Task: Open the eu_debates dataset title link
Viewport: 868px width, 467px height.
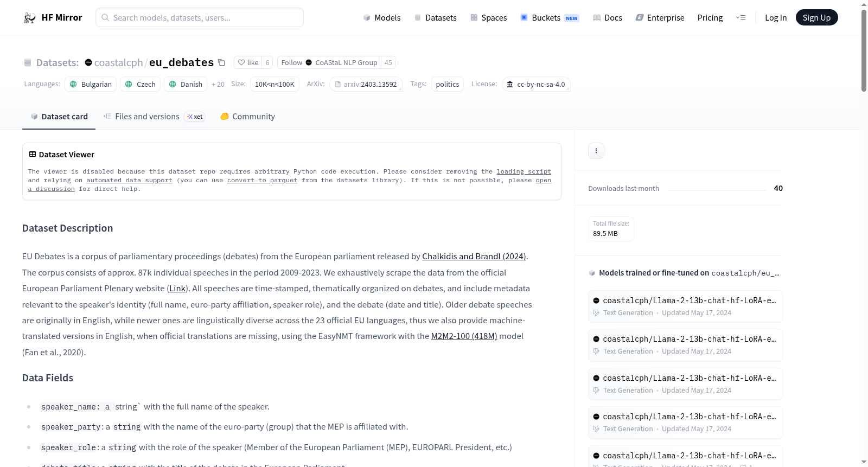Action: [x=181, y=62]
